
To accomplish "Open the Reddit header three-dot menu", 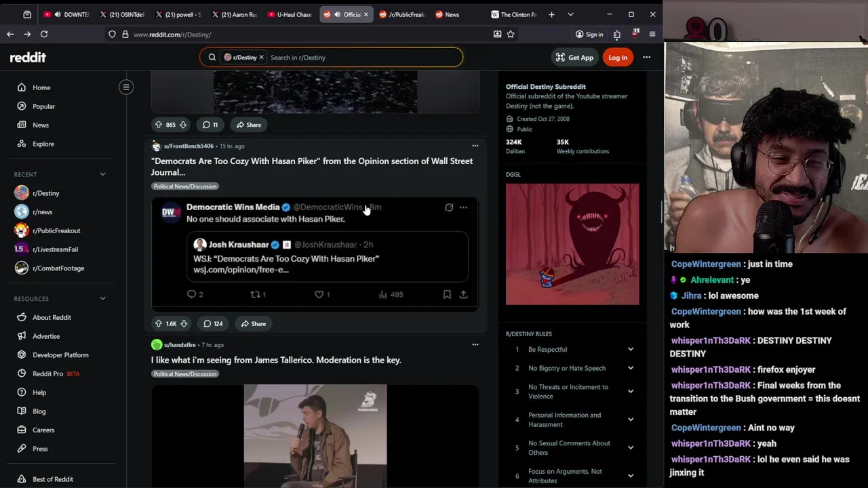I will 646,58.
